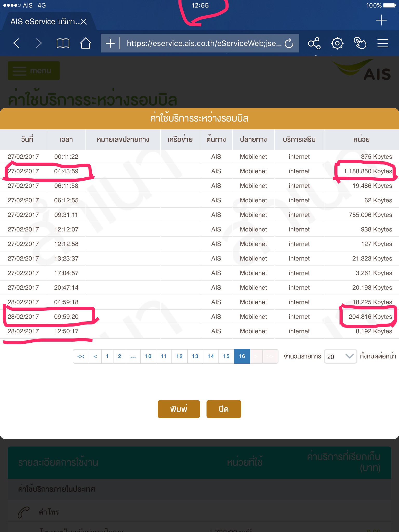Click the ต้นทาง column header
The image size is (399, 532).
click(216, 139)
